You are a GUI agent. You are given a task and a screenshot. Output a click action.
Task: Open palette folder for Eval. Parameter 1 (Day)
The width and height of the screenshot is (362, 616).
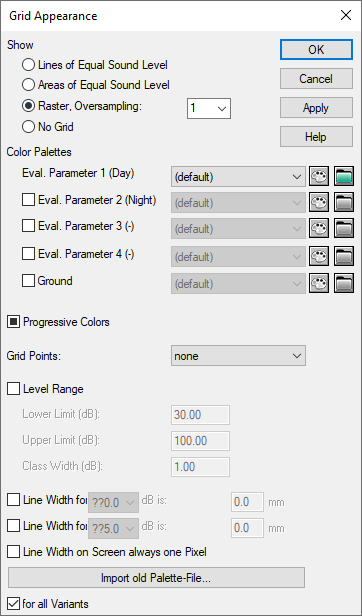tap(344, 176)
